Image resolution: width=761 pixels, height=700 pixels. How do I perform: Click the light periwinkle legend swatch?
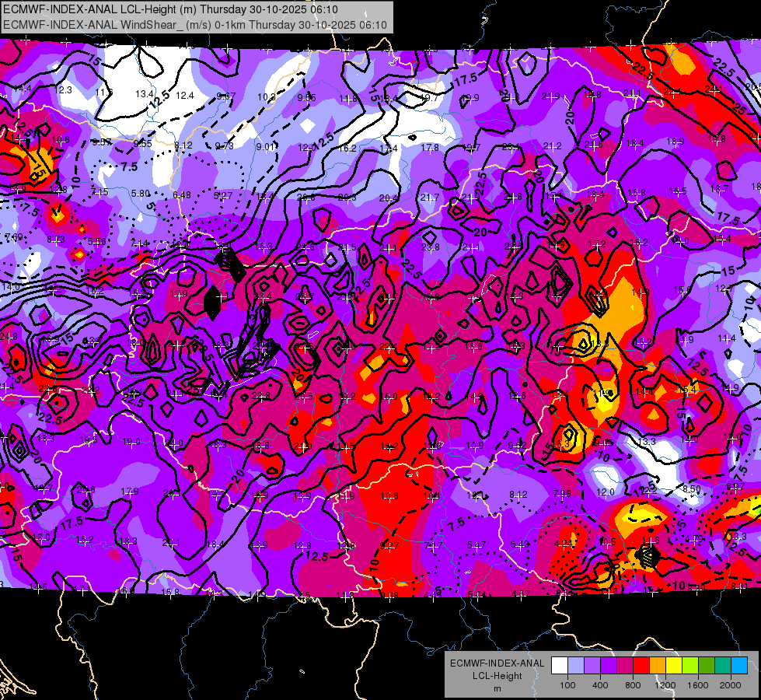click(x=576, y=666)
